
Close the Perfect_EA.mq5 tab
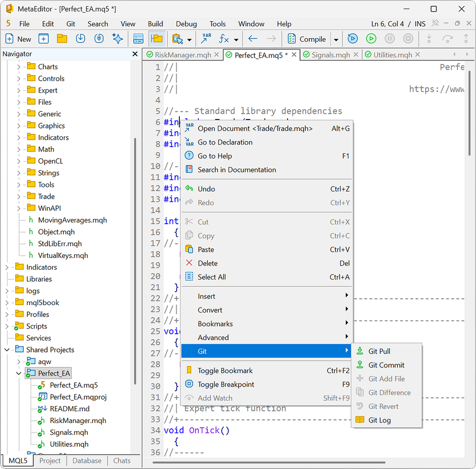coord(294,54)
